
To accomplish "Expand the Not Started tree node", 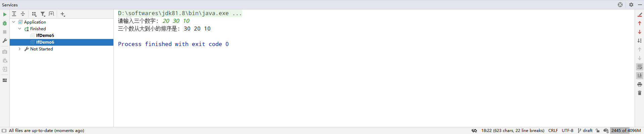I will 20,49.
